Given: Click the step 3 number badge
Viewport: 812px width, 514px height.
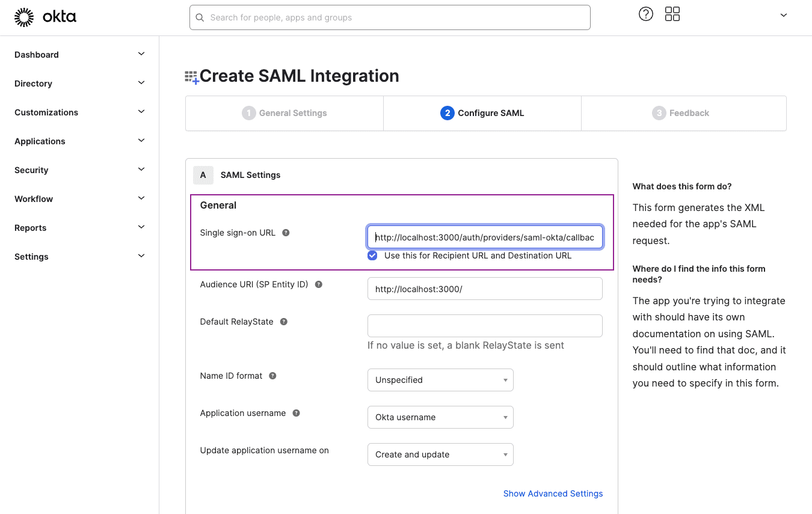Looking at the screenshot, I should tap(659, 113).
